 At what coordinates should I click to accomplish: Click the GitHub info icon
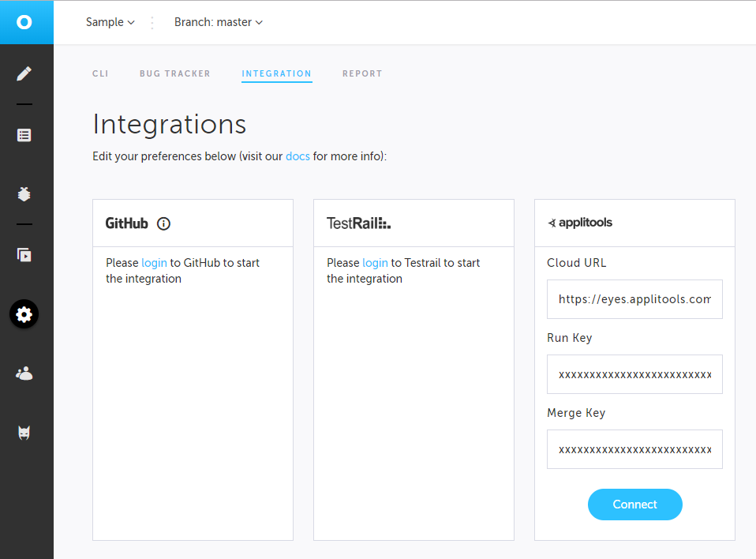coord(163,223)
